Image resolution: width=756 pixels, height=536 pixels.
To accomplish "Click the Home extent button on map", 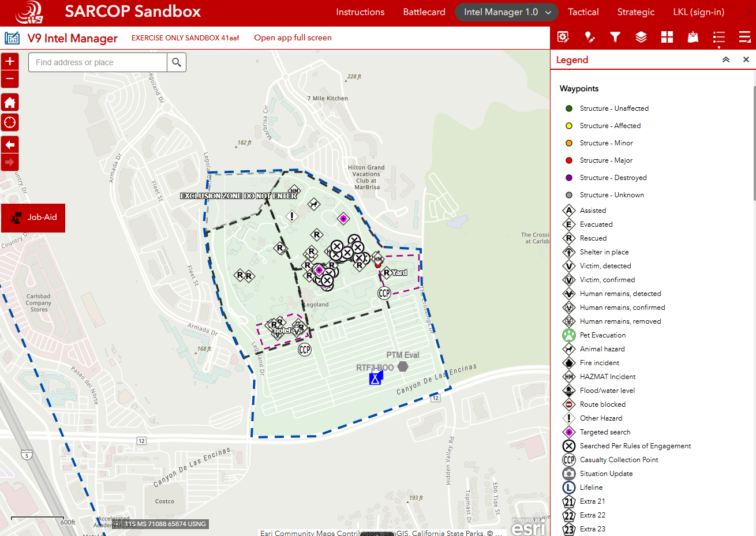I will pos(10,102).
